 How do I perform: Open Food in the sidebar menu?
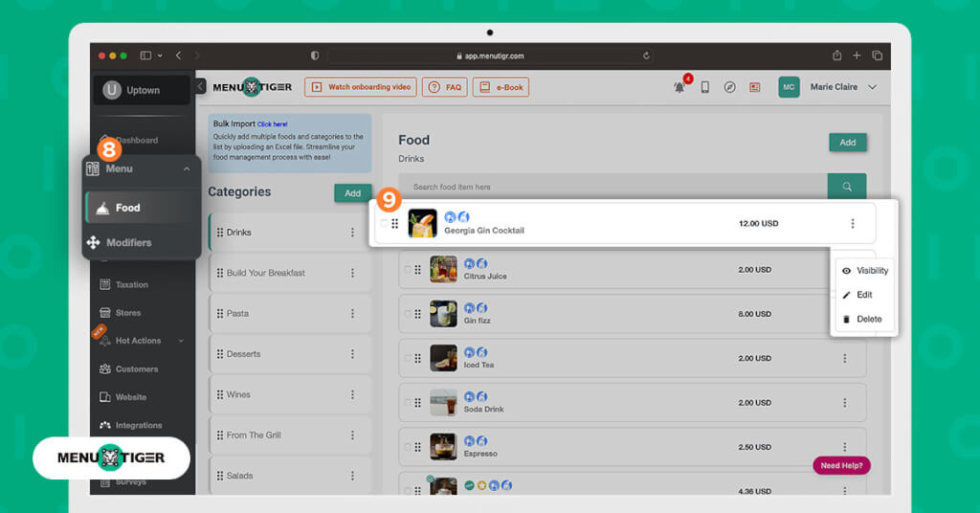[x=142, y=208]
